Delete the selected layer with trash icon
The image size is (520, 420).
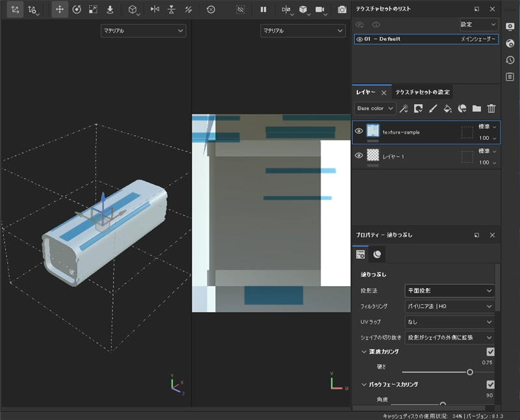point(491,109)
